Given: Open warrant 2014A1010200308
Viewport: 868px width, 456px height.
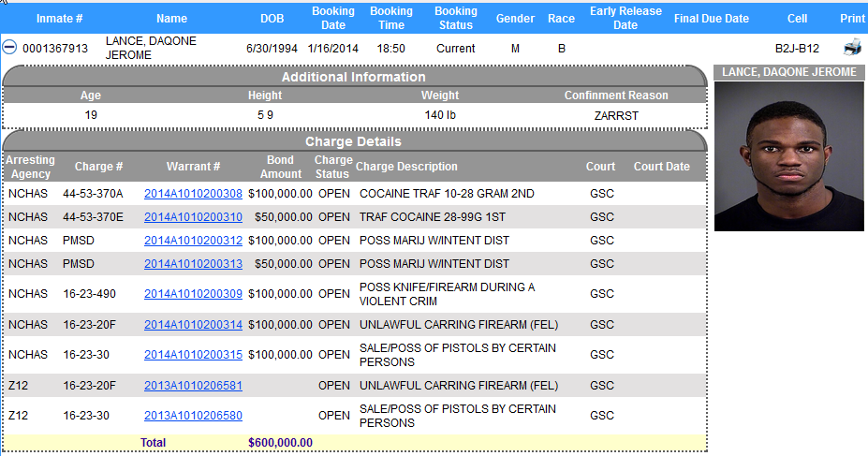Looking at the screenshot, I should (x=193, y=194).
